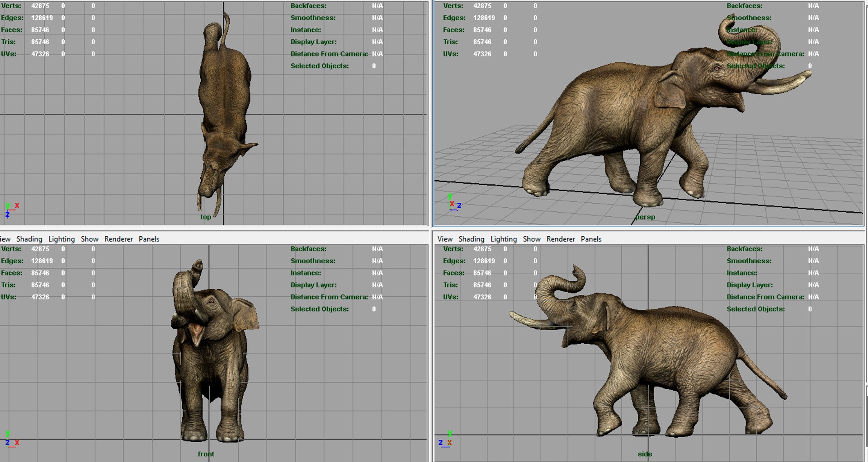This screenshot has height=462, width=868.
Task: Click 'Smoothness:' in top view HUD
Action: (x=313, y=18)
